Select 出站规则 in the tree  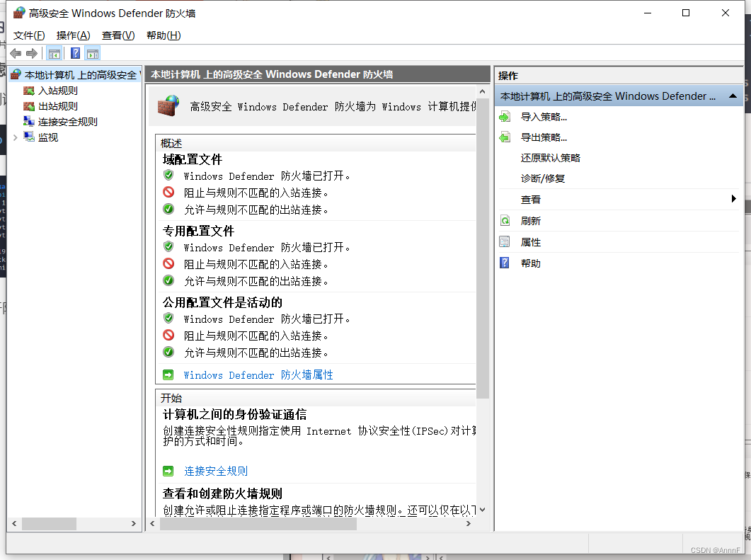click(x=58, y=106)
